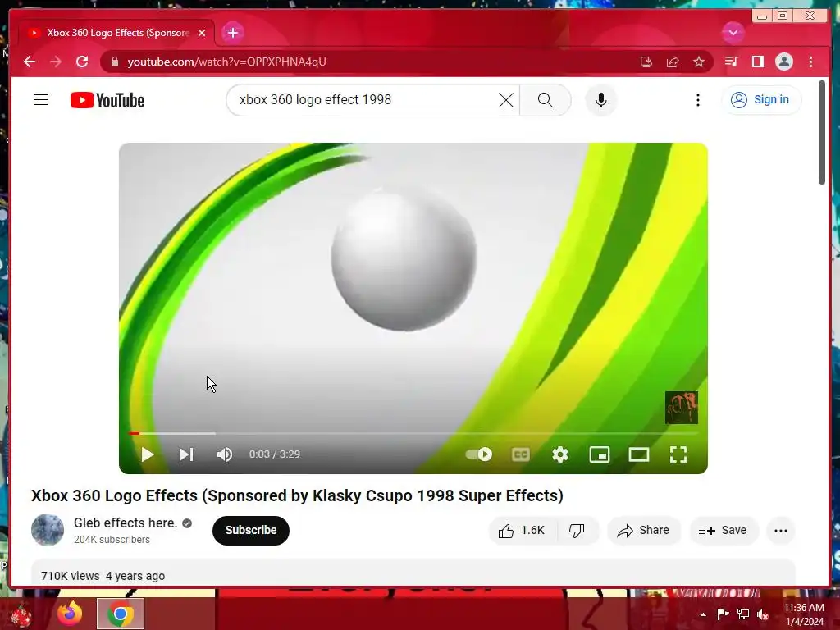Subscribe to the channel
The width and height of the screenshot is (840, 630).
click(x=251, y=531)
